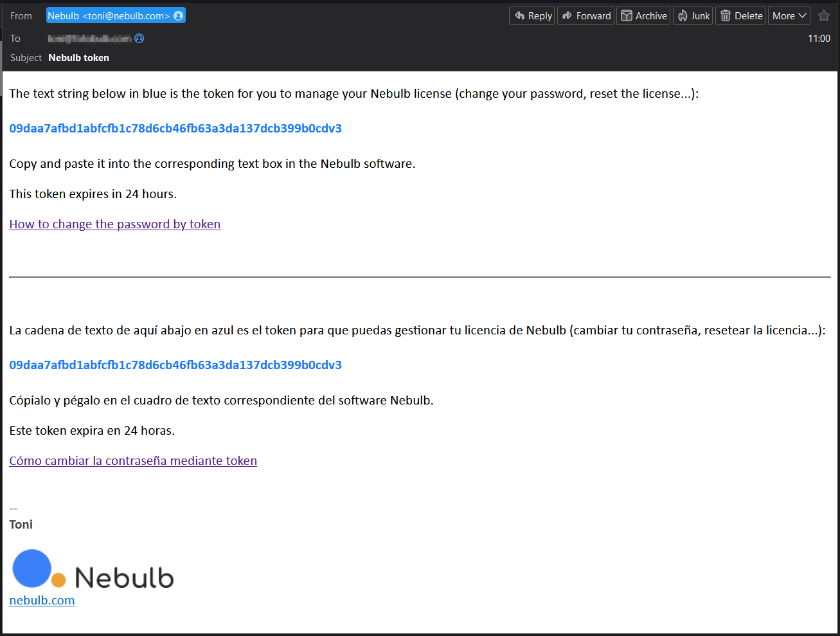The height and width of the screenshot is (636, 840).
Task: Forward this email message
Action: click(586, 16)
